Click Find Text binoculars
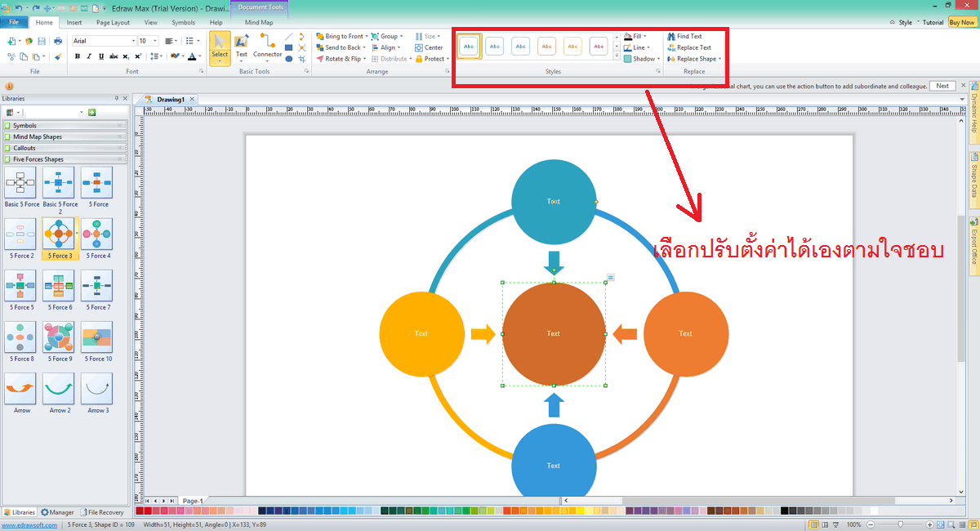The height and width of the screenshot is (531, 980). (x=684, y=36)
